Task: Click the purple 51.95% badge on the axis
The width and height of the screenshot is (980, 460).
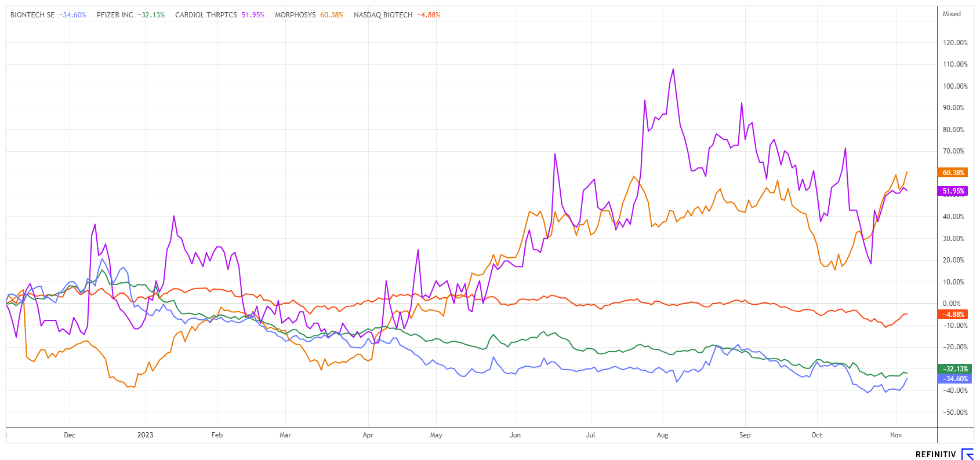Action: click(953, 191)
